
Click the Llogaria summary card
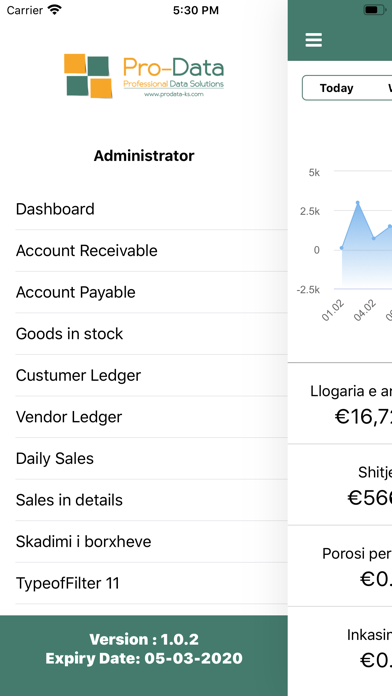[x=340, y=403]
